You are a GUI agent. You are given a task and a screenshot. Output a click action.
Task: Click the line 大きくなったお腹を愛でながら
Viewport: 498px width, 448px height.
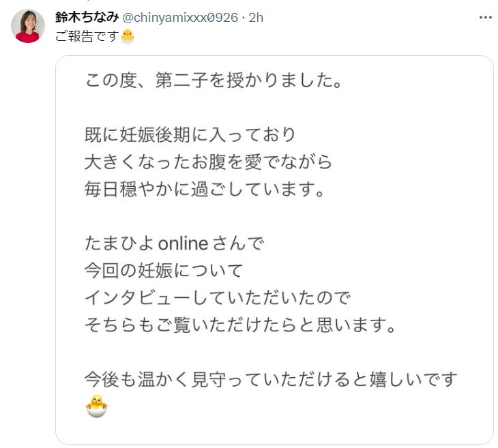pyautogui.click(x=208, y=161)
